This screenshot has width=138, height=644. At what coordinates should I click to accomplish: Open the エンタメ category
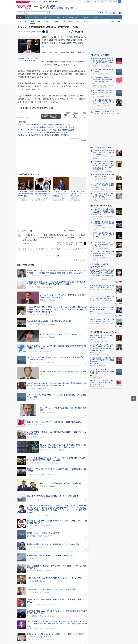point(47,21)
